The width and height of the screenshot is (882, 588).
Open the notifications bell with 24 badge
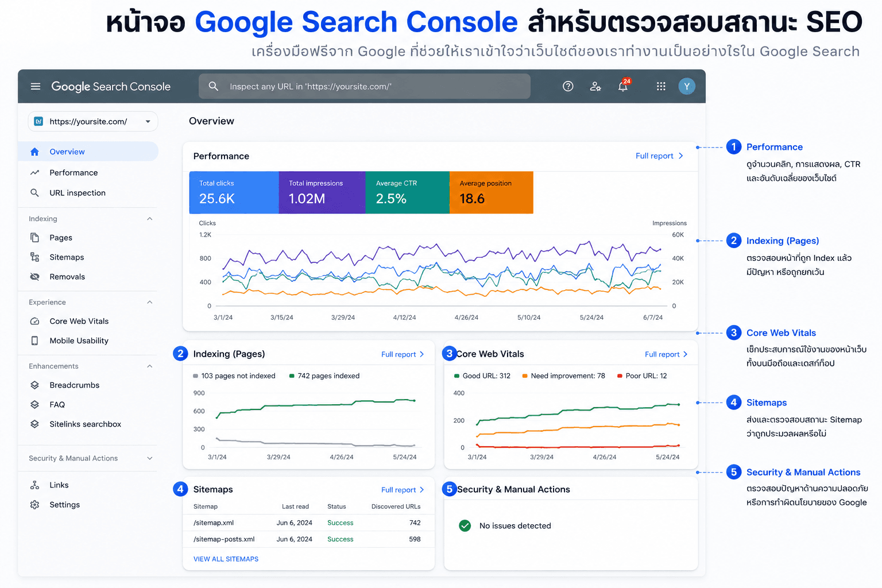624,85
